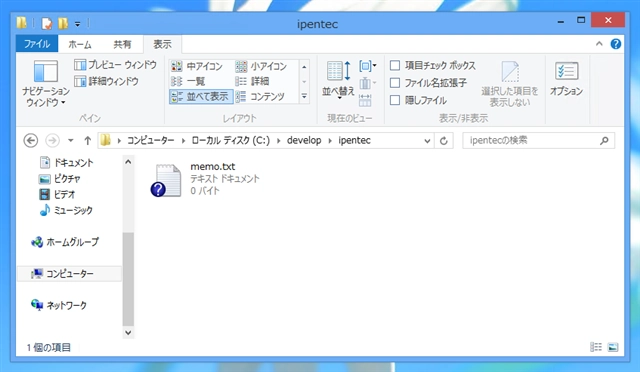
Task: Select the Tiles (並べて表示) layout
Action: (201, 97)
